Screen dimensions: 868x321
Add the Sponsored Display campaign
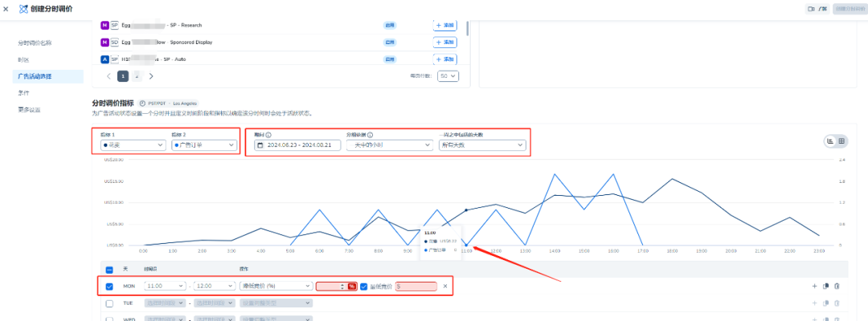[x=444, y=42]
